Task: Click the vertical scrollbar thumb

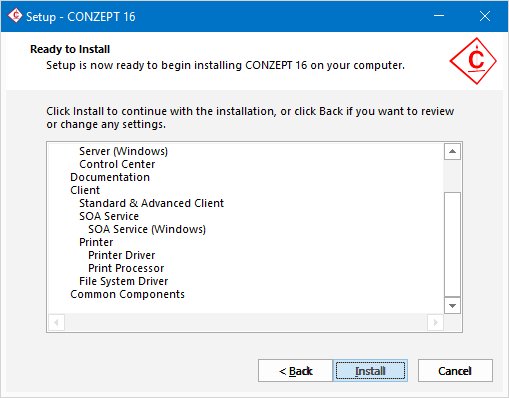Action: pyautogui.click(x=452, y=244)
